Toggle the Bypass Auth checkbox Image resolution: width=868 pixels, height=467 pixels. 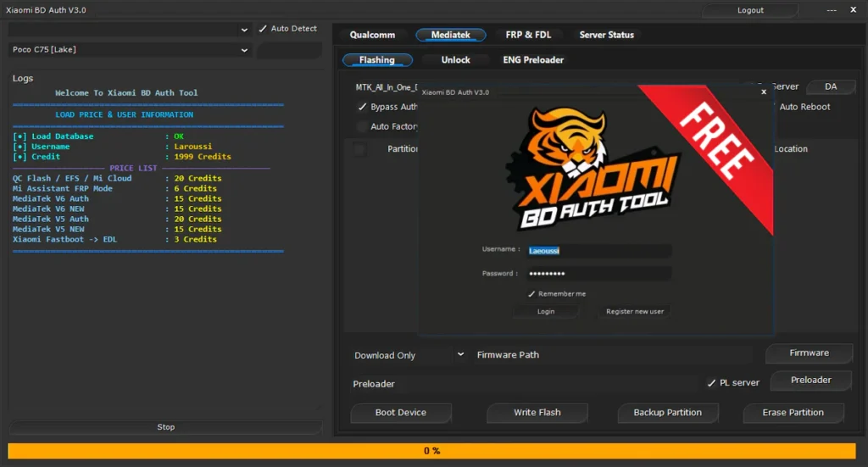pos(362,107)
